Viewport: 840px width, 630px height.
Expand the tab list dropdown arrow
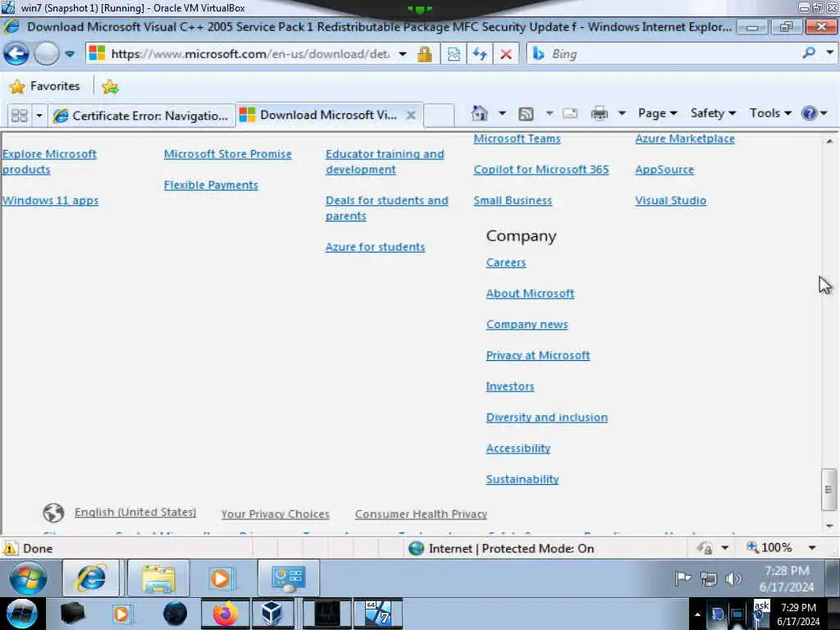tap(39, 115)
